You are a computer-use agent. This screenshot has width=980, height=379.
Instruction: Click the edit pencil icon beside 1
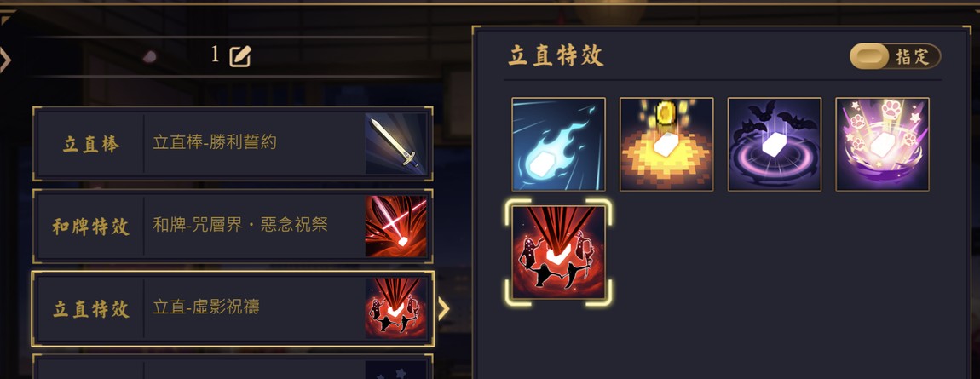[240, 57]
